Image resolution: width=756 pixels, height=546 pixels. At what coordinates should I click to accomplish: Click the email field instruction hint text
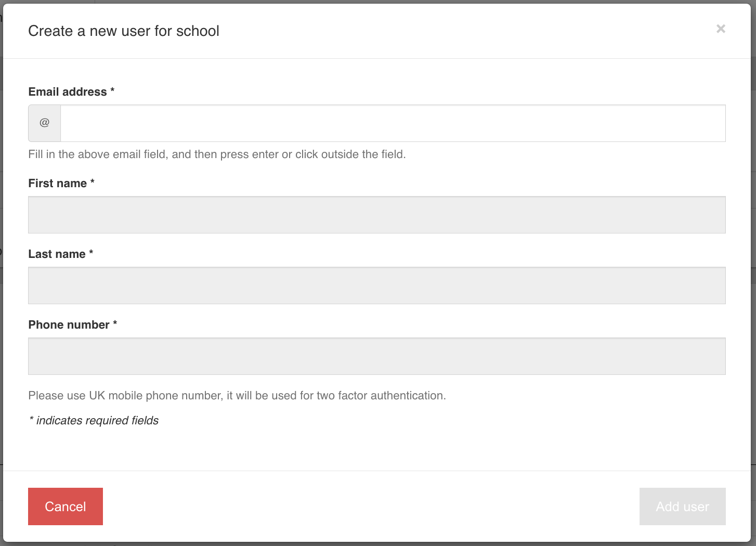point(217,154)
